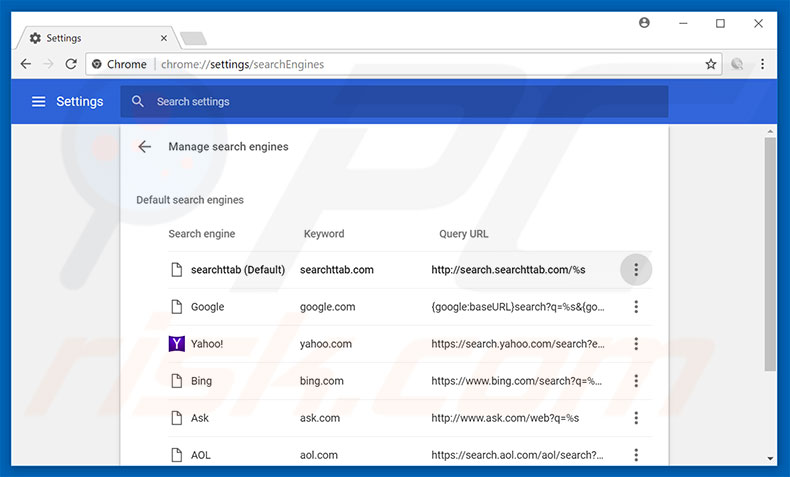Open the Settings hamburger menu
The width and height of the screenshot is (790, 477).
(x=39, y=101)
